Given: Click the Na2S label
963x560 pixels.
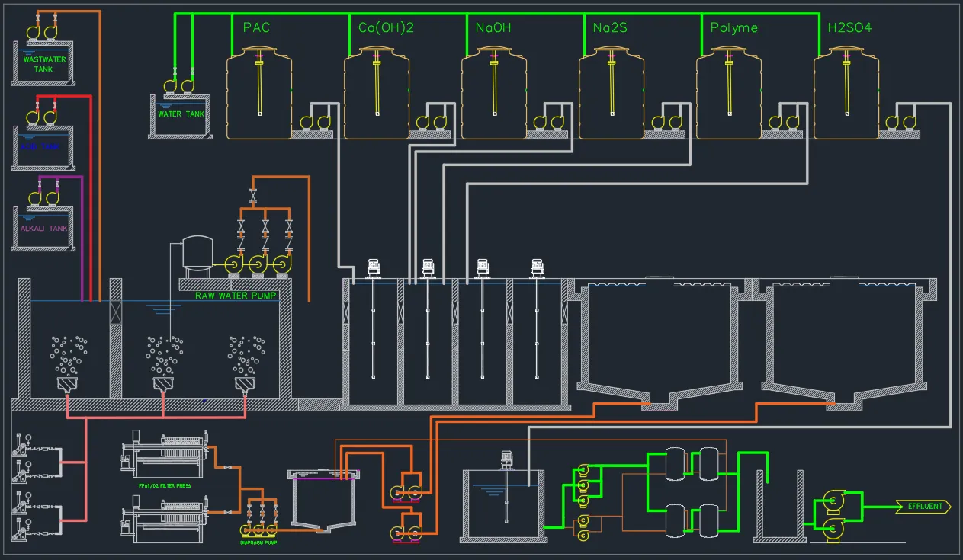Looking at the screenshot, I should click(611, 28).
